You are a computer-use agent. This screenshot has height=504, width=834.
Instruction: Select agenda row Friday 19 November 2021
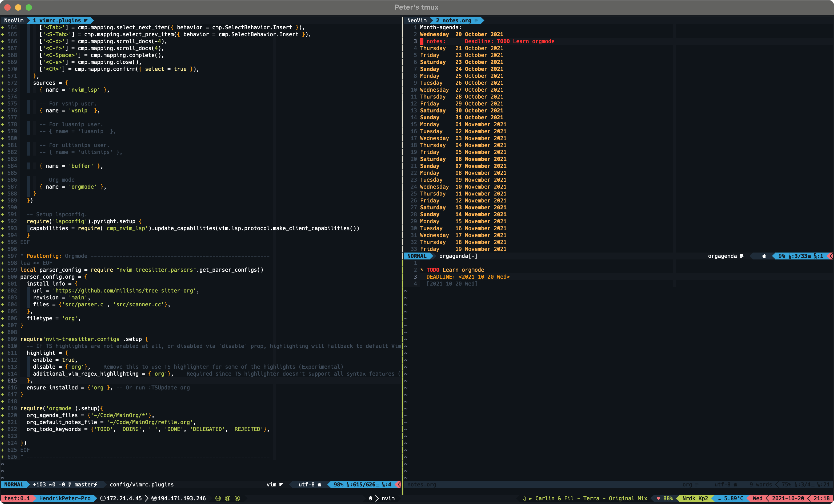click(463, 249)
